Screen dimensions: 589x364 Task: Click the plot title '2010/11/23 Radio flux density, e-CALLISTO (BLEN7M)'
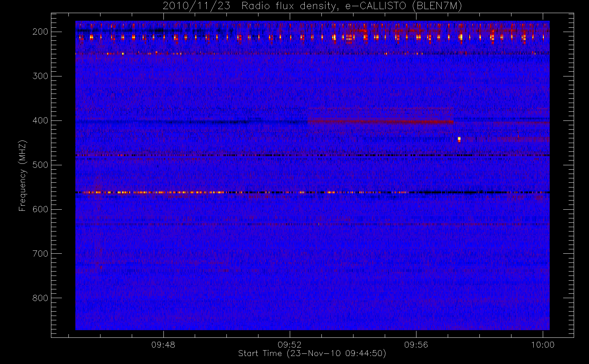tap(312, 6)
